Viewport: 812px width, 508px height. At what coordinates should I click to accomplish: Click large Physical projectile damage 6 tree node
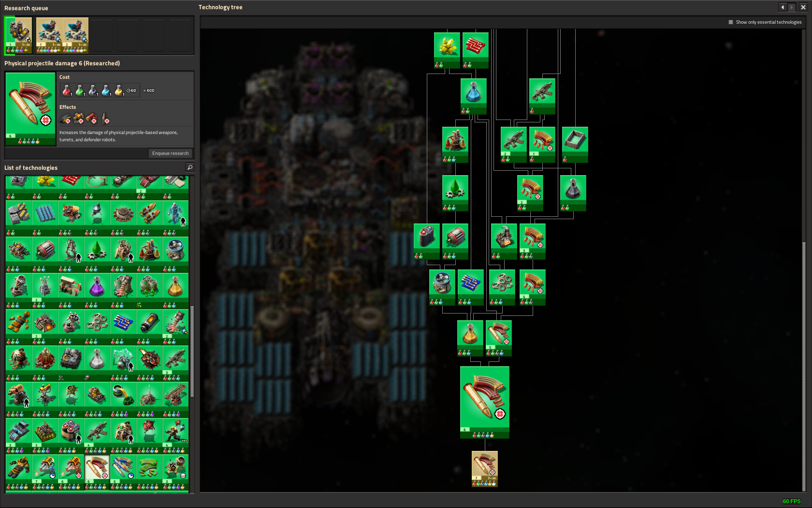click(485, 403)
